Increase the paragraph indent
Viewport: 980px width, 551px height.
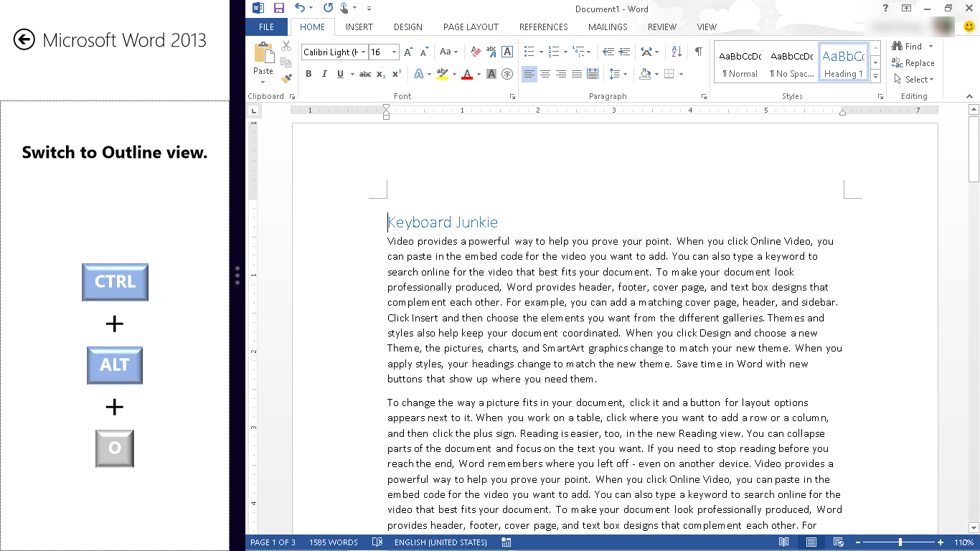click(x=624, y=52)
